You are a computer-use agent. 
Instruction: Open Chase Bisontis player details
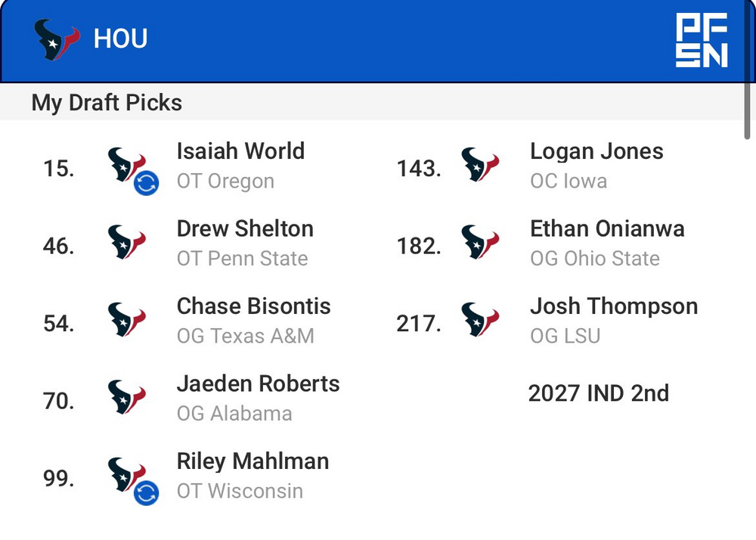pyautogui.click(x=253, y=306)
